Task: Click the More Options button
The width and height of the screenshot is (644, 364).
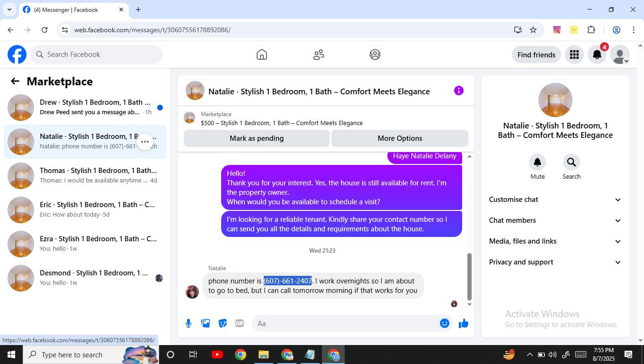Action: coord(400,138)
